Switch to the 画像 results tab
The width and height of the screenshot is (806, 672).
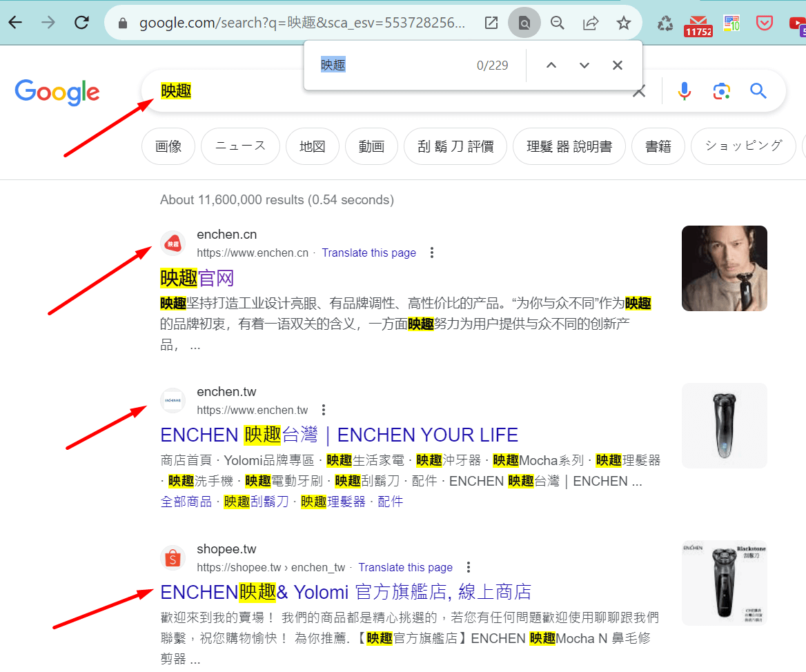point(168,146)
